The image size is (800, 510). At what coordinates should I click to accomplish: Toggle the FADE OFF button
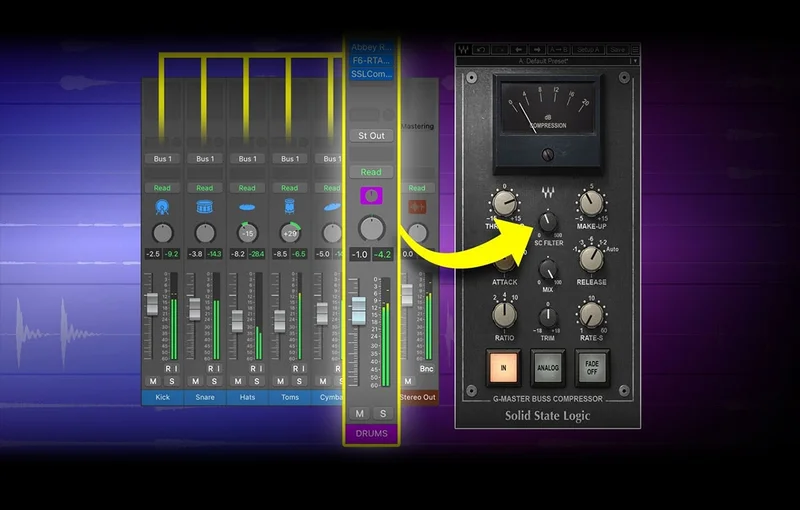[592, 368]
